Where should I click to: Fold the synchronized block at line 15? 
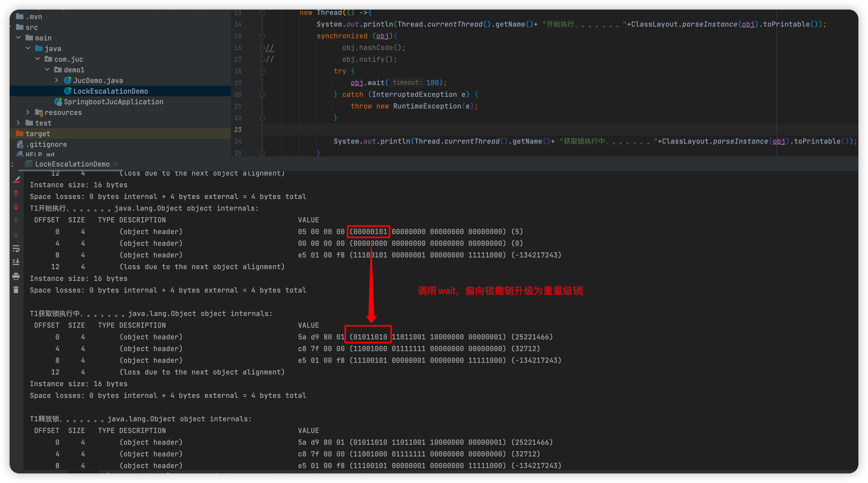coord(262,36)
